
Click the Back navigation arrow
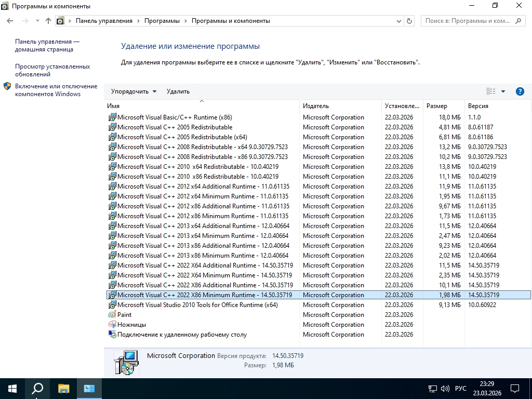10,21
